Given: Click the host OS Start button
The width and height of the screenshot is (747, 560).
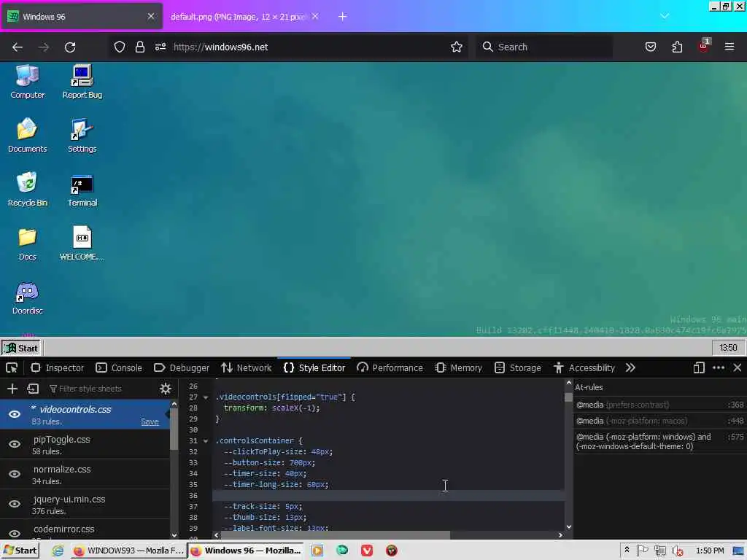Looking at the screenshot, I should pos(20,551).
